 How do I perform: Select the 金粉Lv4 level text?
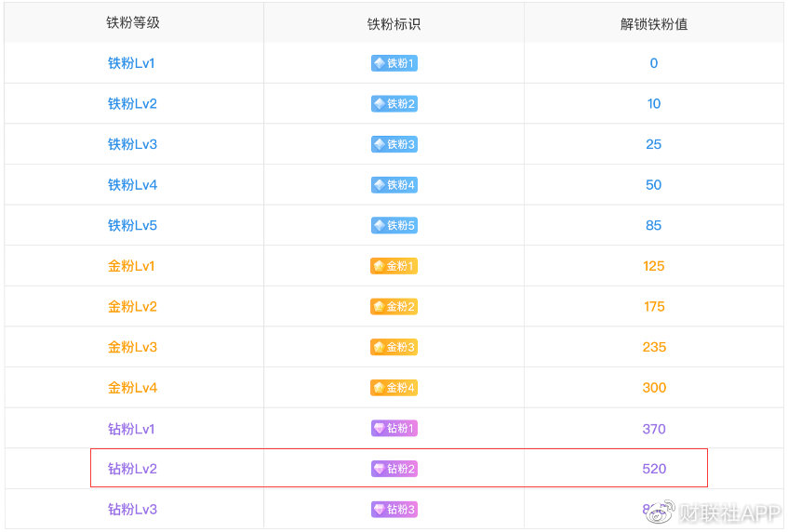point(132,388)
